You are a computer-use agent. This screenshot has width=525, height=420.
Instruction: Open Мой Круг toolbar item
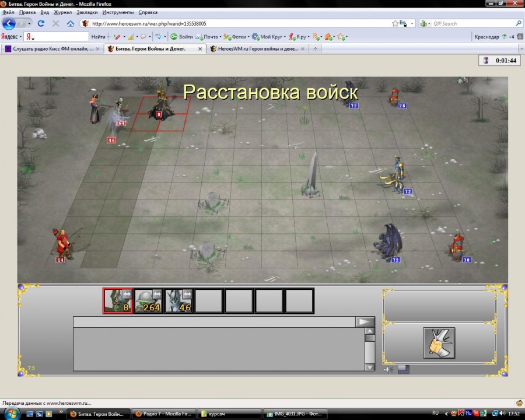coord(267,37)
